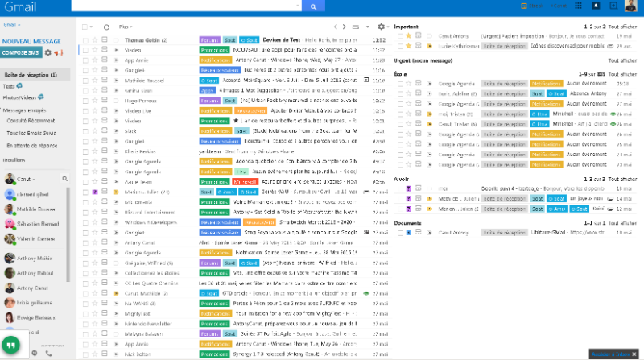Click the orange megaphone icon near Compose SMS
644x360 pixels.
point(59,52)
